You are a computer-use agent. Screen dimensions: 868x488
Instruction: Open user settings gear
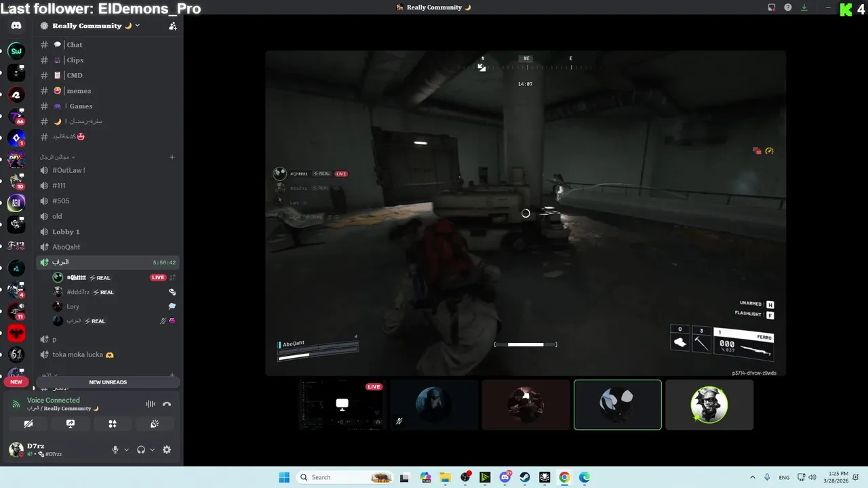(167, 449)
